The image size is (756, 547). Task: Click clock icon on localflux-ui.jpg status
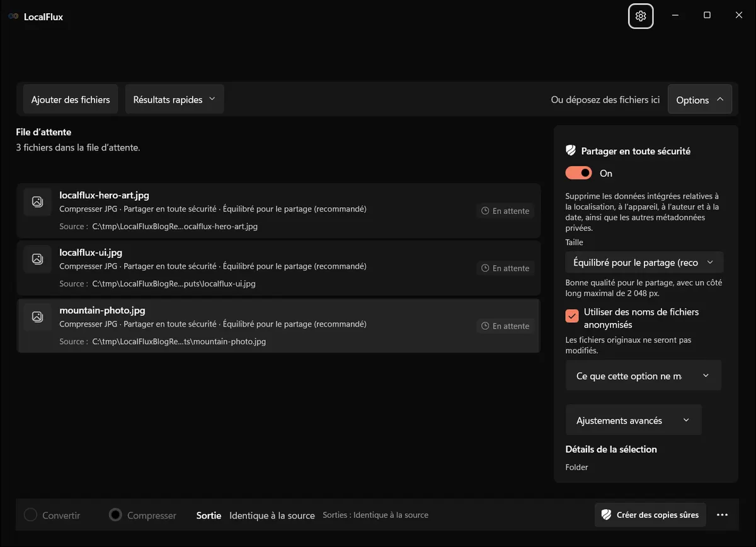click(x=485, y=268)
